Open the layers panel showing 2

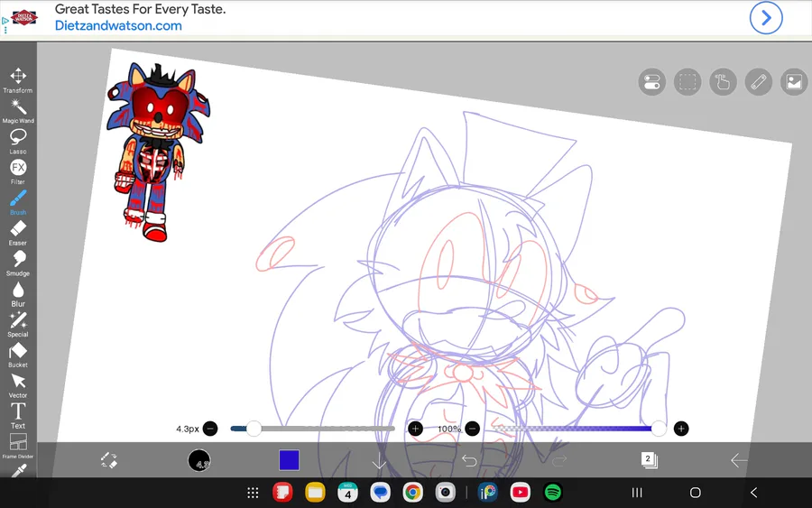pyautogui.click(x=649, y=460)
